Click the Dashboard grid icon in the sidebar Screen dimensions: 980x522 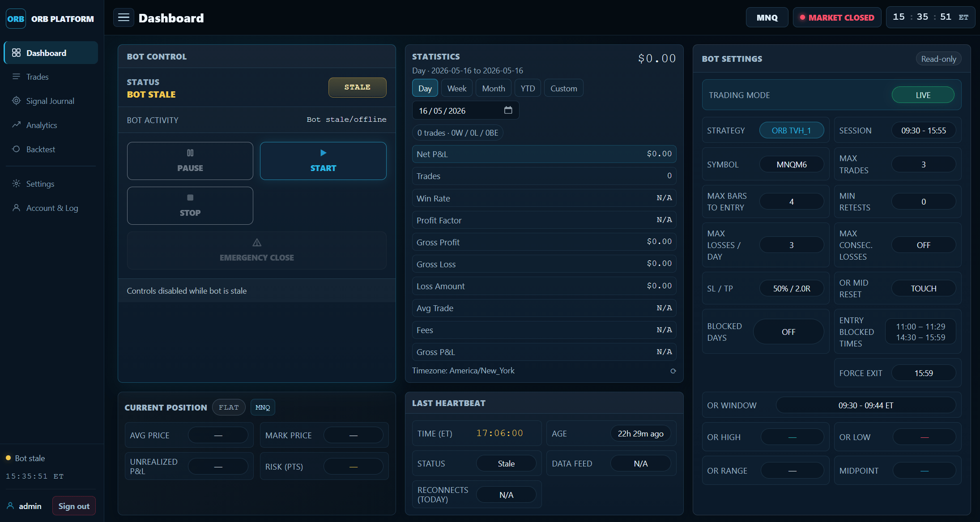pyautogui.click(x=16, y=53)
